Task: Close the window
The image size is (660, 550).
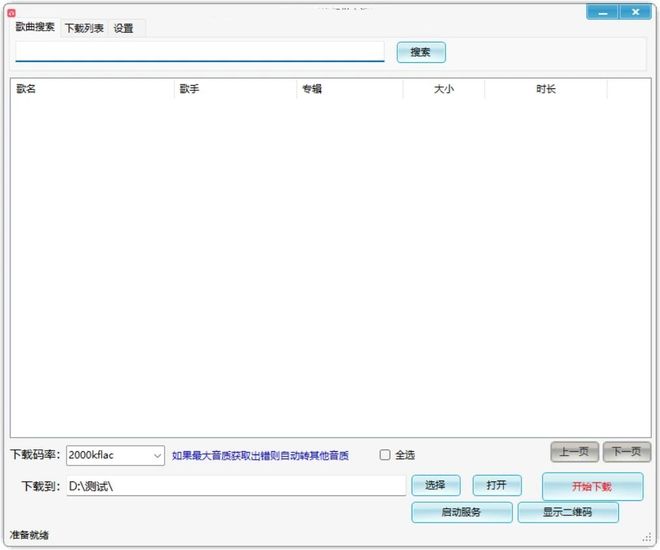Action: [x=636, y=12]
